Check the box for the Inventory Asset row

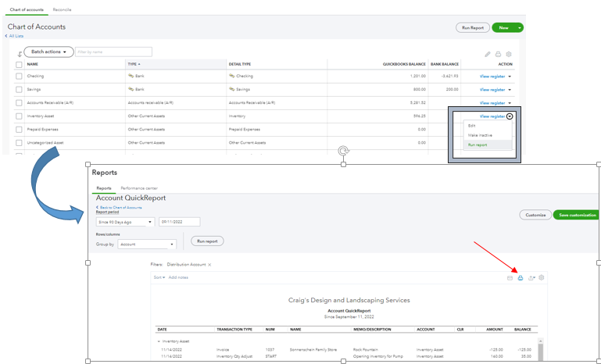click(x=19, y=116)
